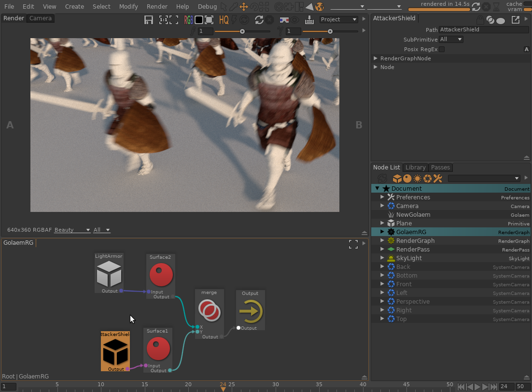Click the play forward button
532x392 pixels.
(477, 387)
